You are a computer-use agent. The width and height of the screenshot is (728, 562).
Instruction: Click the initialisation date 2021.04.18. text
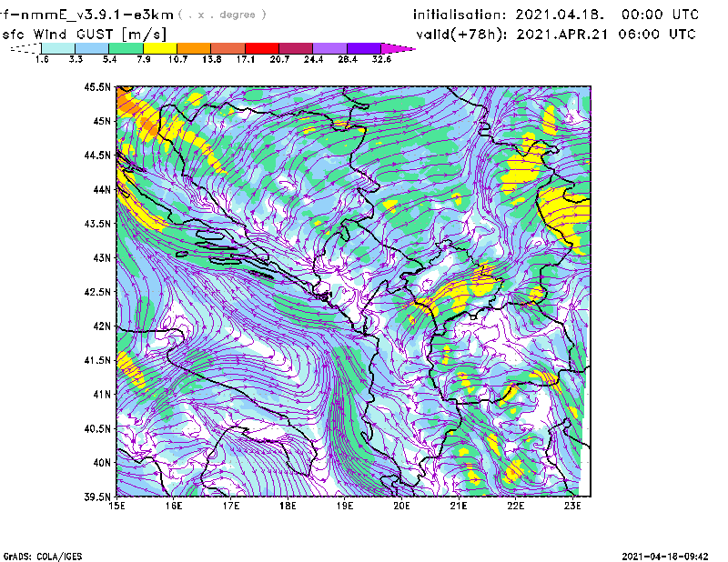[x=560, y=15]
